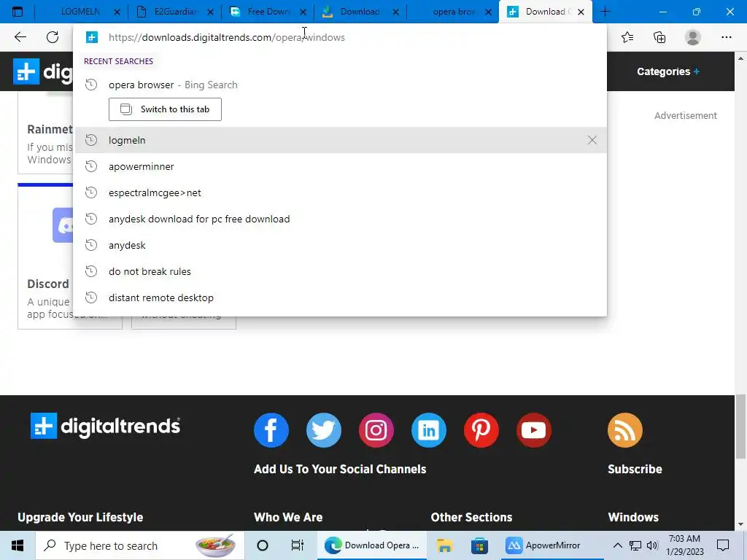Select anydesk download for pc free download
The width and height of the screenshot is (747, 560).
point(341,219)
